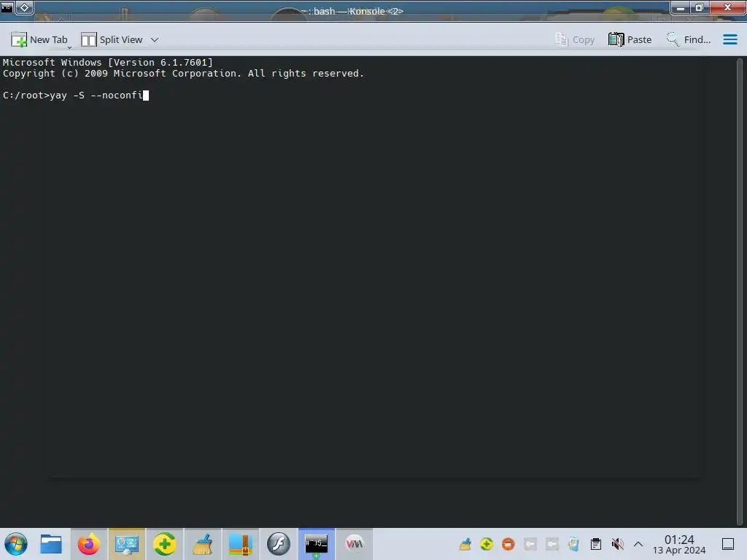Screen dimensions: 747x560
Task: Open the clipboard tray icon
Action: pyautogui.click(x=595, y=544)
